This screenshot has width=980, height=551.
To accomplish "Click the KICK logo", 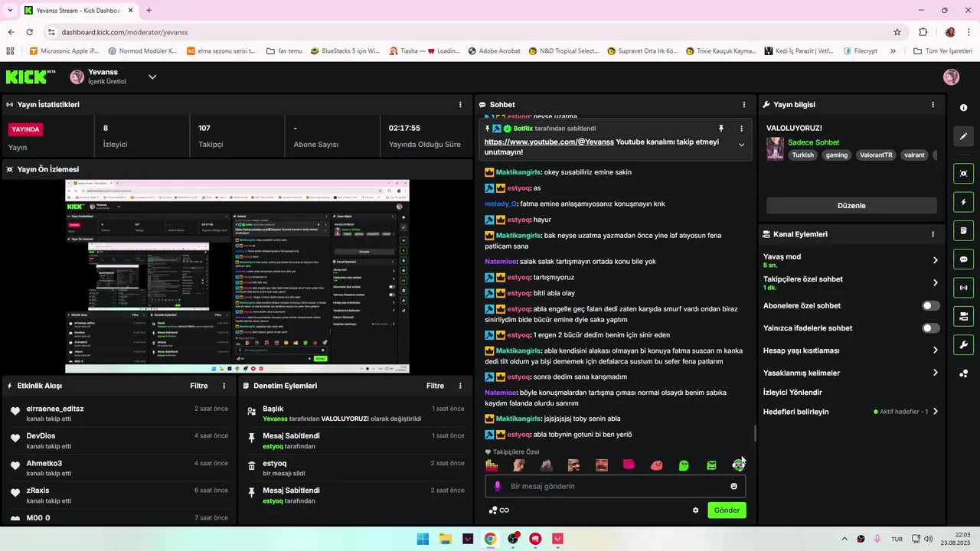I will (x=31, y=77).
